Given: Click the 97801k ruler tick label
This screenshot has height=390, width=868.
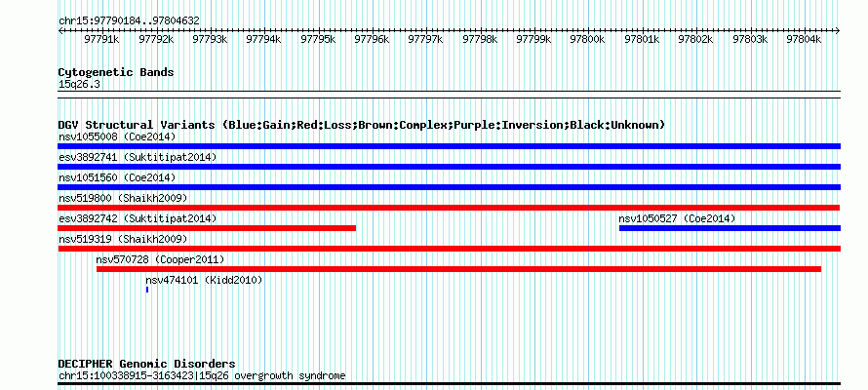Looking at the screenshot, I should (x=642, y=39).
